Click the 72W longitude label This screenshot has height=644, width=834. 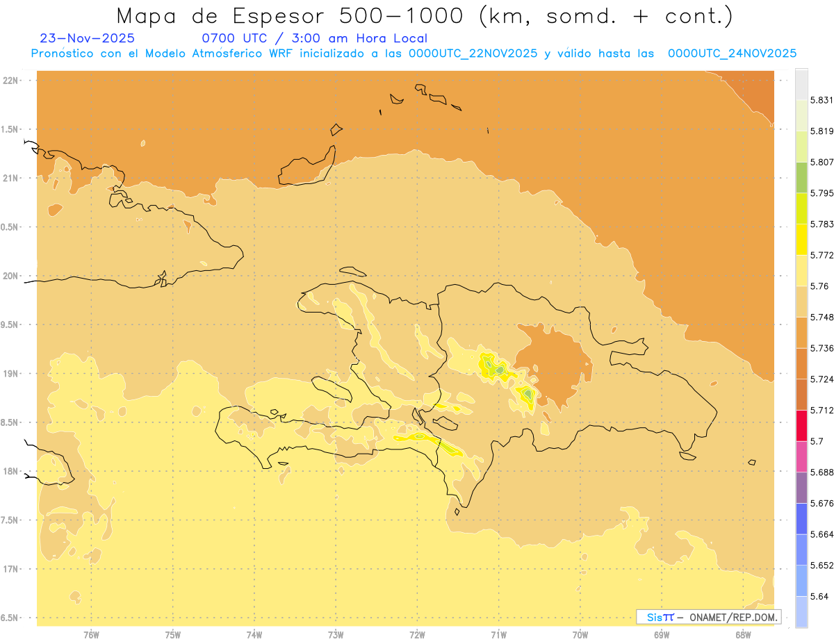tap(417, 635)
